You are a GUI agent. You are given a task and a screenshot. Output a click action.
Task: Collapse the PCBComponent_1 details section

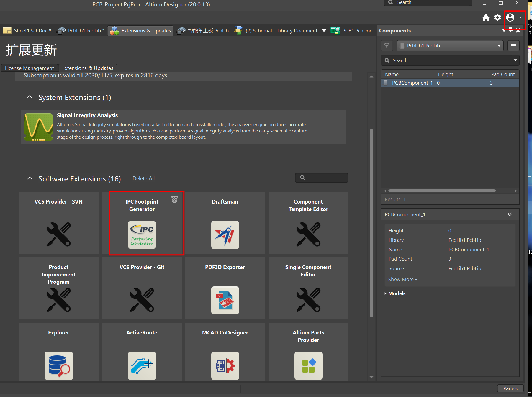point(510,214)
